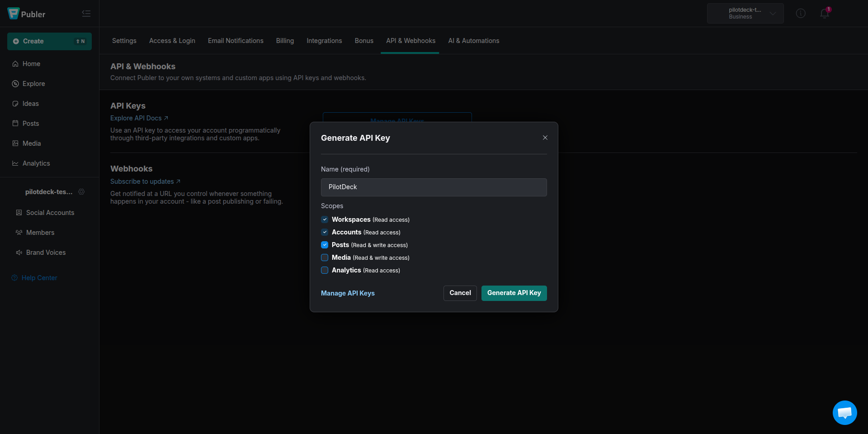Uncheck the Workspaces scope checkbox

pyautogui.click(x=325, y=219)
